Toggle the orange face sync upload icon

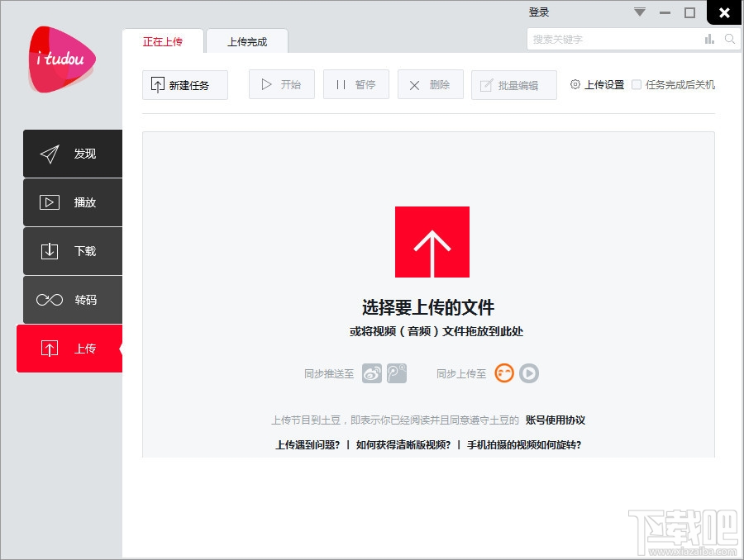(504, 373)
